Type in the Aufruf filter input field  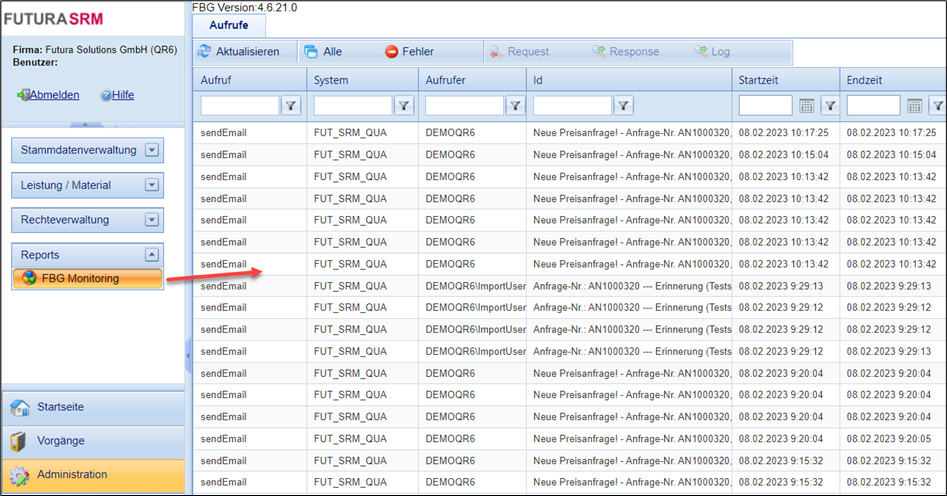(240, 105)
